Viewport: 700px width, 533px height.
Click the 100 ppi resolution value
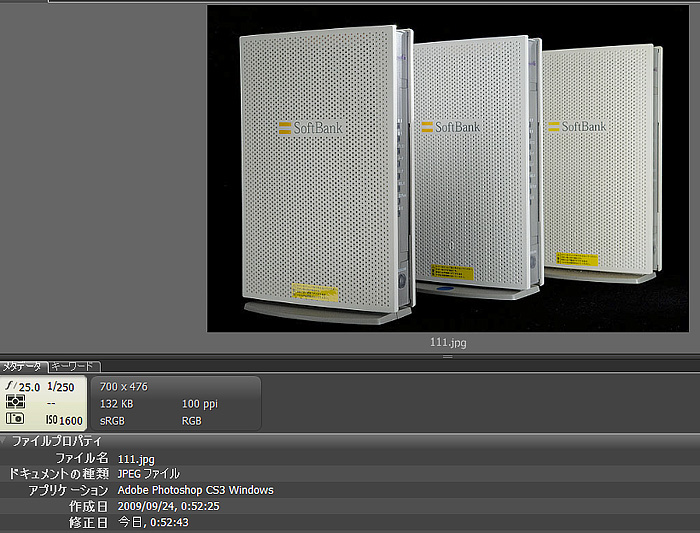[x=200, y=404]
